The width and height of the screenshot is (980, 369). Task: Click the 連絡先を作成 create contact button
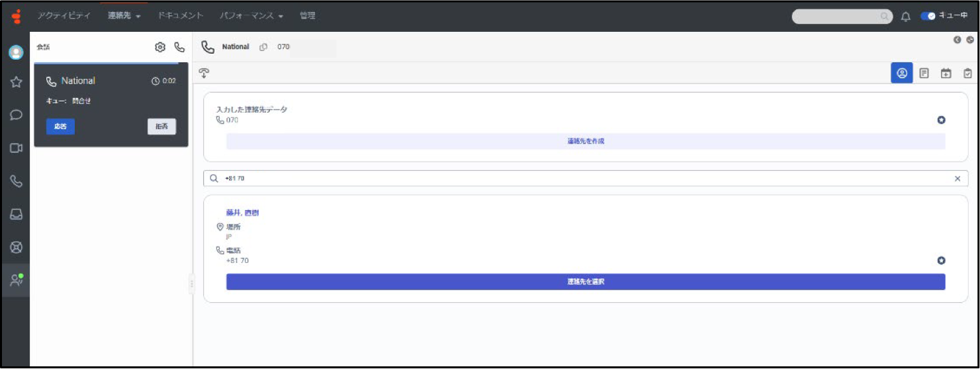(x=585, y=141)
